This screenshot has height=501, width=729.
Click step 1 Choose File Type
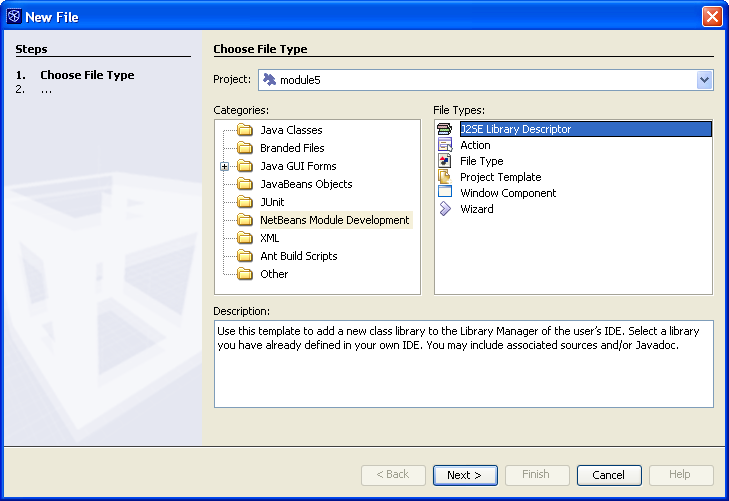tap(87, 75)
